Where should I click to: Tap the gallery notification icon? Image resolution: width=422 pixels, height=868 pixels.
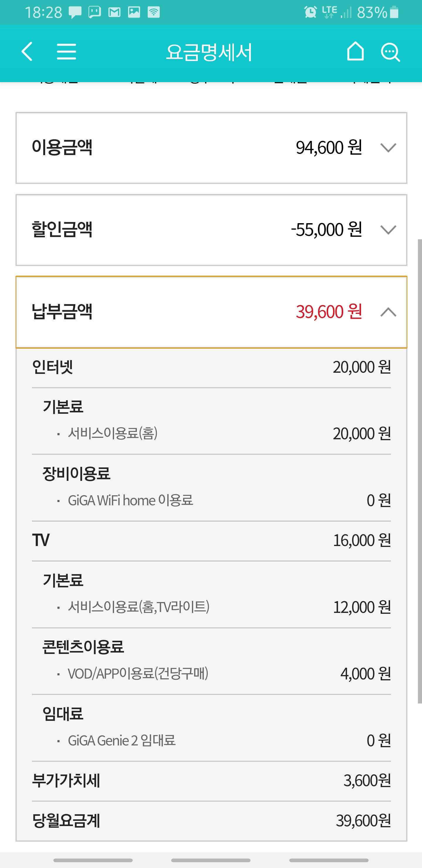click(x=134, y=13)
